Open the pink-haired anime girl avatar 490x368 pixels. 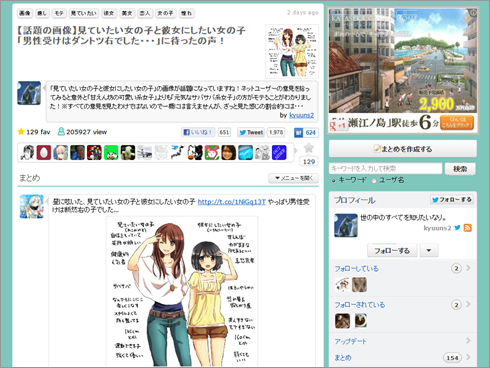coord(61,152)
